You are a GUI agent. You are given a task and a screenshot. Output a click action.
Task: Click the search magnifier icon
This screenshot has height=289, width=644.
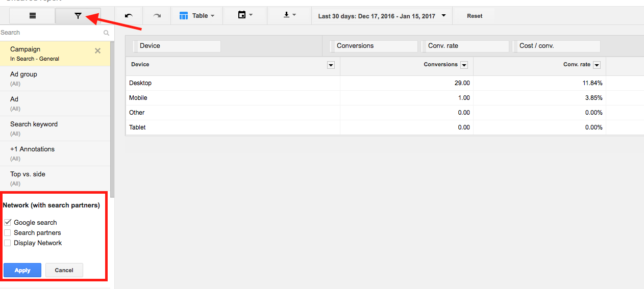106,33
